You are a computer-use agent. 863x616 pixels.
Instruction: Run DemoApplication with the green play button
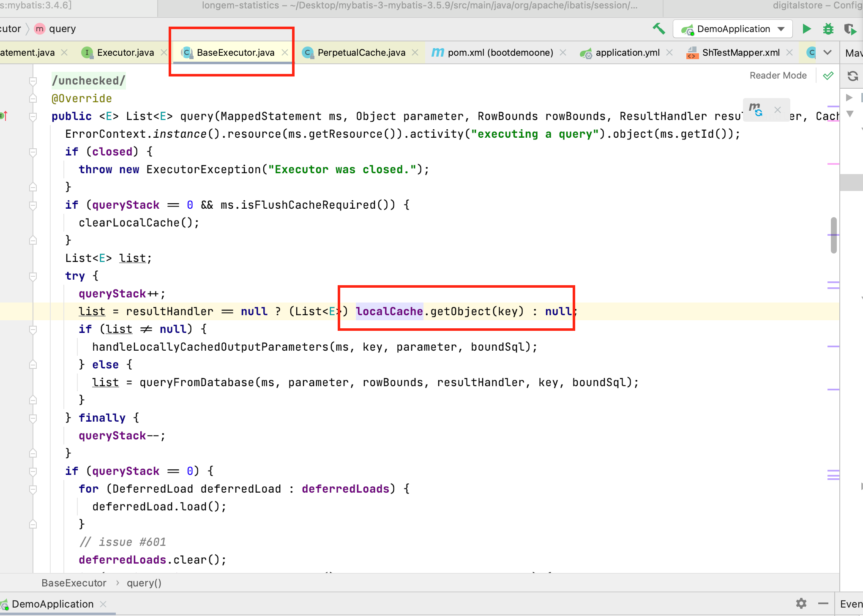pyautogui.click(x=806, y=29)
